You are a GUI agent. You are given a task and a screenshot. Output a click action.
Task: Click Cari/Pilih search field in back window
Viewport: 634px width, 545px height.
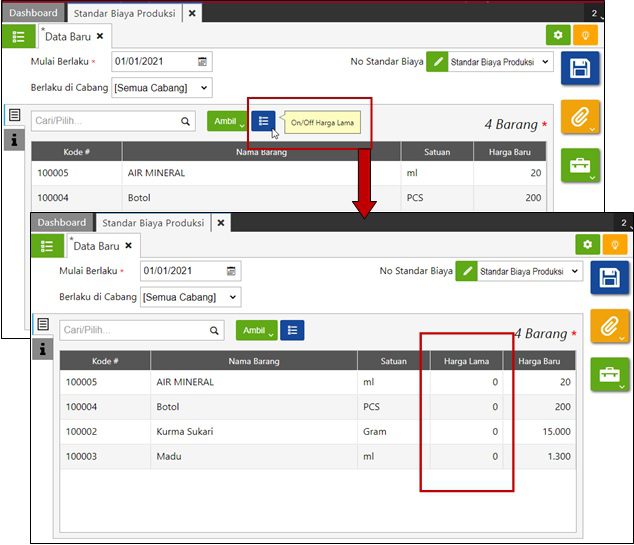click(113, 121)
